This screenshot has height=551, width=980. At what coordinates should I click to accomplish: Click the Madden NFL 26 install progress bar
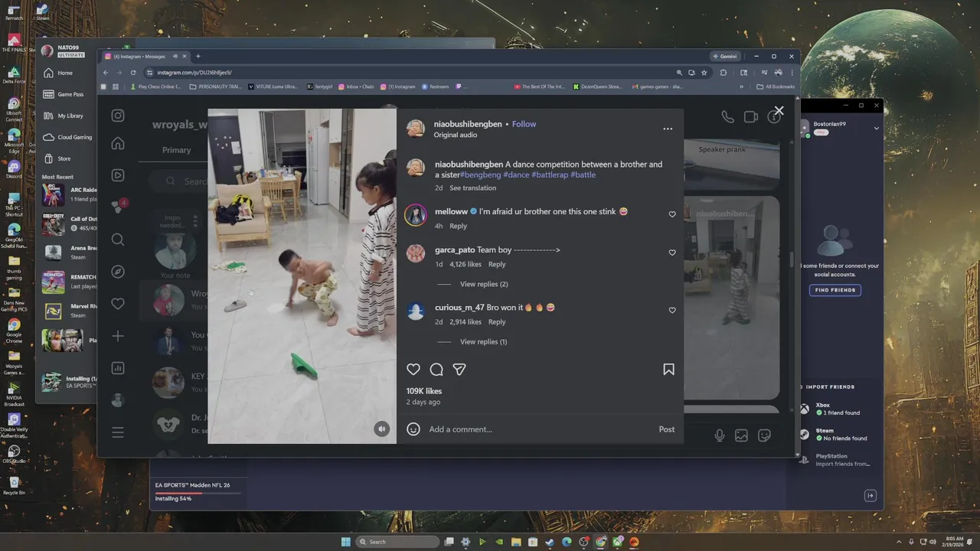[198, 493]
